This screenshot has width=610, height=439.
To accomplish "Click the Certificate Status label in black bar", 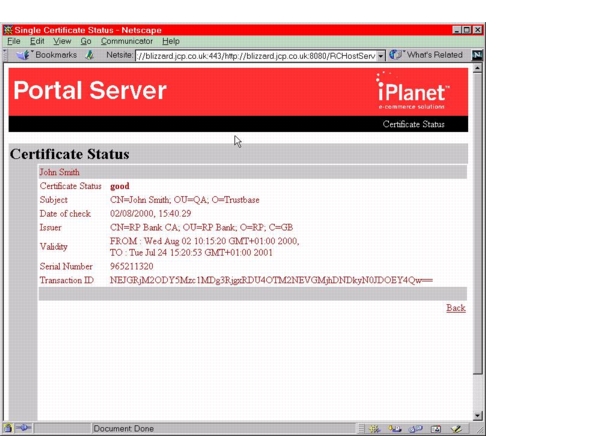I will point(413,124).
